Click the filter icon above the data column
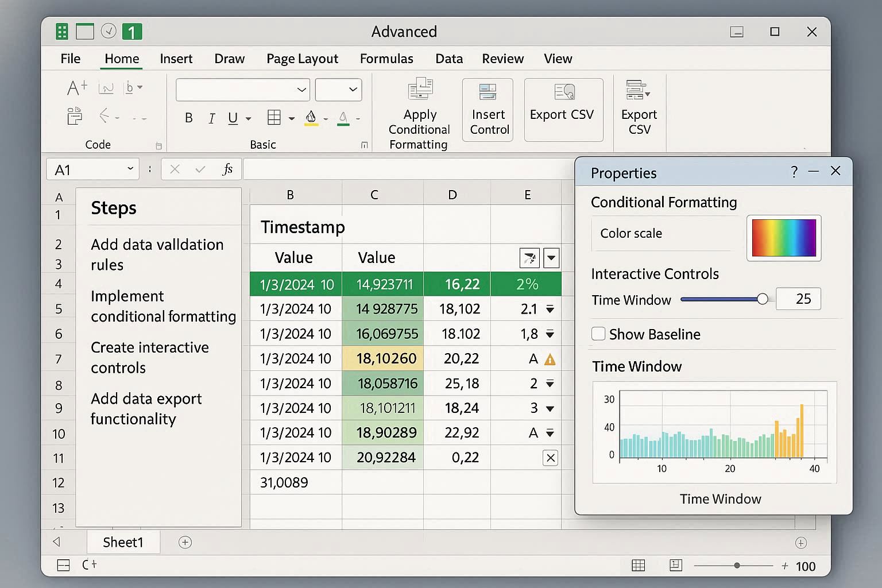Screen dimensions: 882x588 click(x=529, y=258)
